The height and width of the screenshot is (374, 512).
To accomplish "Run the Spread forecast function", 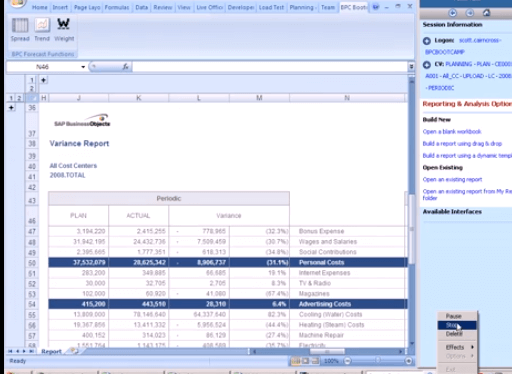I will pos(20,30).
